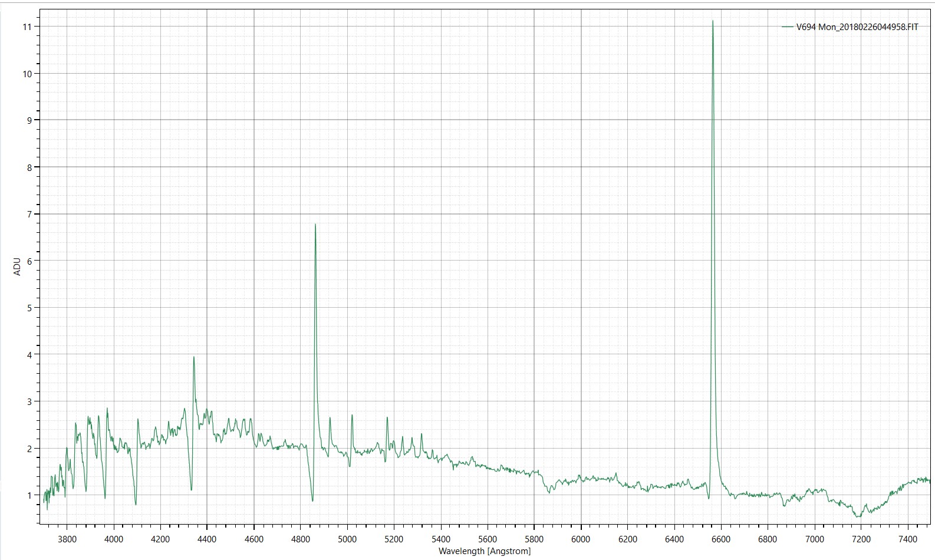The width and height of the screenshot is (935, 560).
Task: Click the emission peak tip near 4860 Angstrom
Action: [315, 225]
